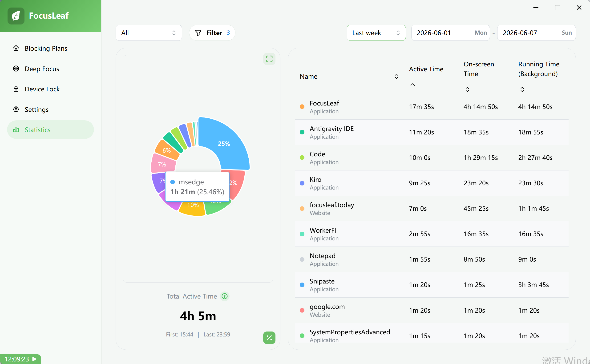This screenshot has height=364, width=590.
Task: Maximize the FocusLeaf window
Action: (557, 8)
